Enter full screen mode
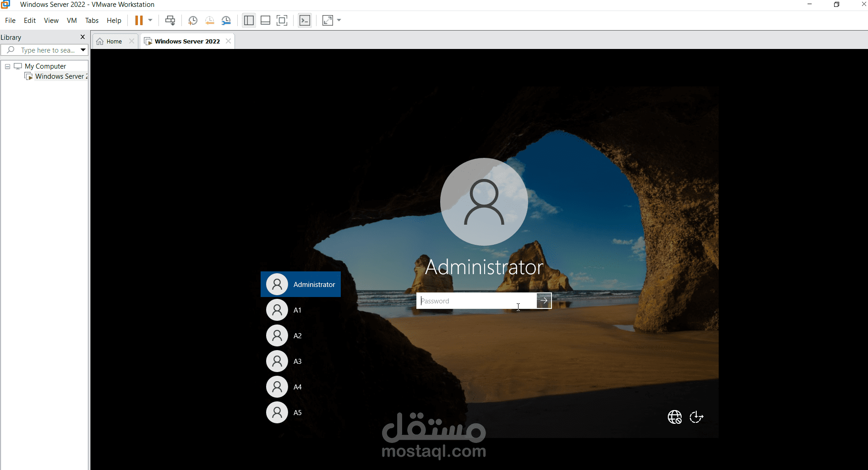 coord(282,20)
